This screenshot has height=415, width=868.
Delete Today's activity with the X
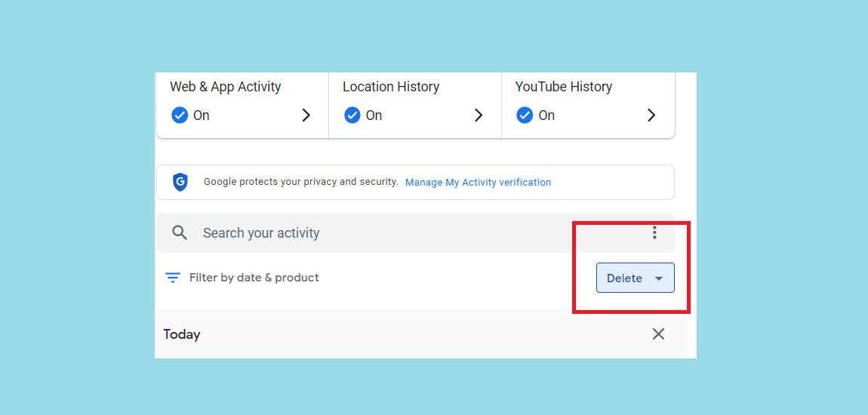658,334
